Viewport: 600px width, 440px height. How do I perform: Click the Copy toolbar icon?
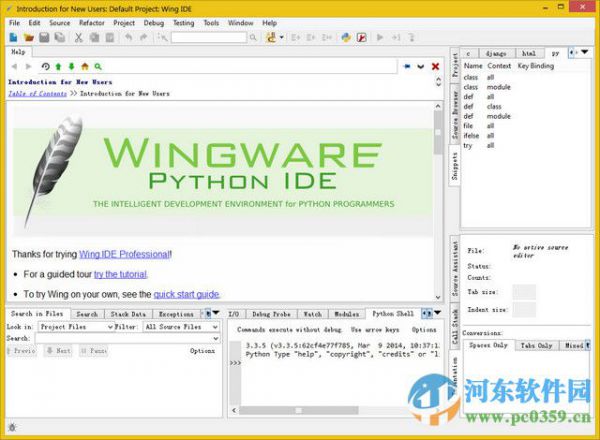[94, 37]
